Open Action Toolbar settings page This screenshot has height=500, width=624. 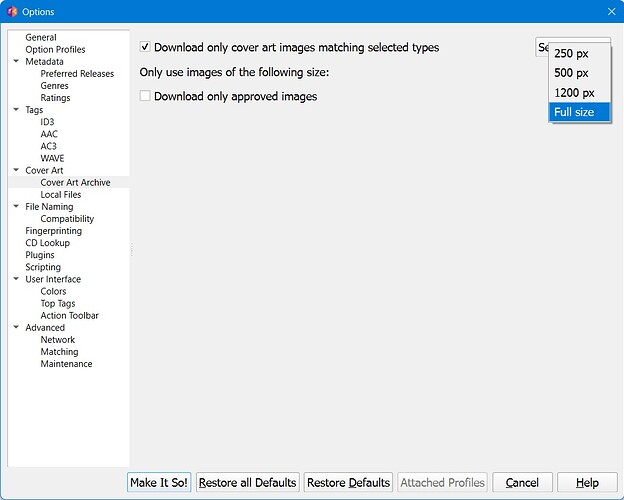pos(70,315)
